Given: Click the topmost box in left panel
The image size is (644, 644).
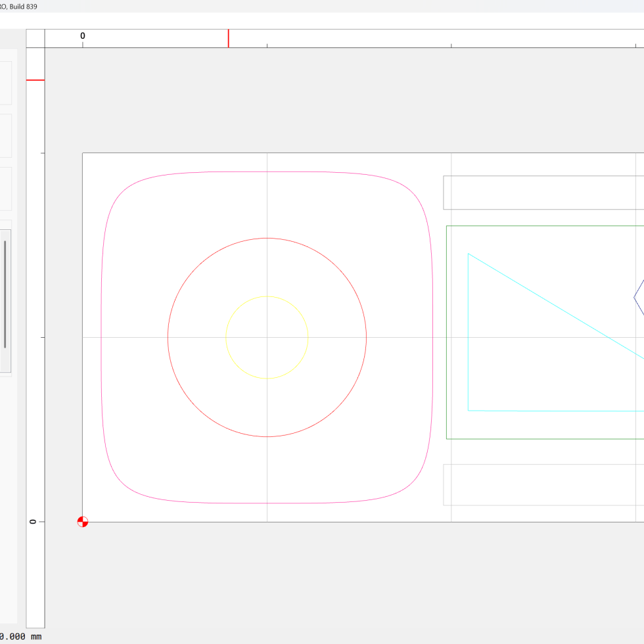Looking at the screenshot, I should click(5, 83).
